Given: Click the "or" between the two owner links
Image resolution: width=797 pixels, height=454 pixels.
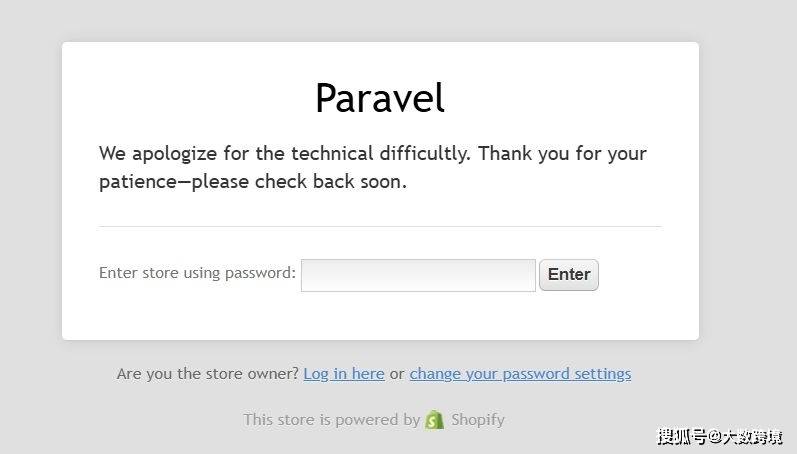Looking at the screenshot, I should 397,374.
